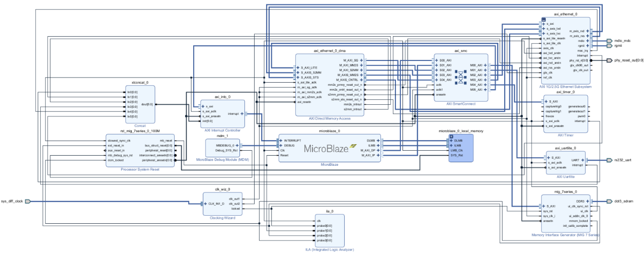Collapse axi_ethernet_0 hierarchy via corner icon
The width and height of the screenshot is (644, 258).
coord(544,20)
